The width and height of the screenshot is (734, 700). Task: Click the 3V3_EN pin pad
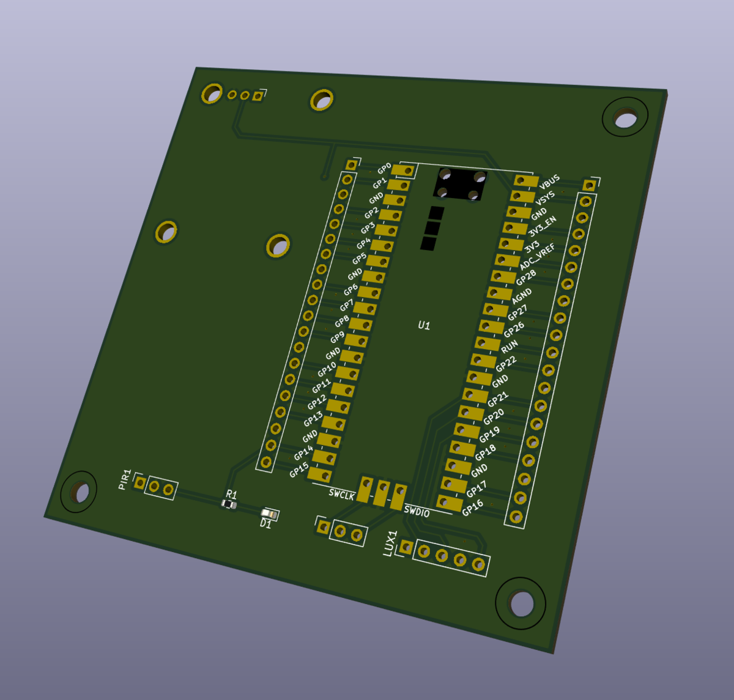coord(514,228)
